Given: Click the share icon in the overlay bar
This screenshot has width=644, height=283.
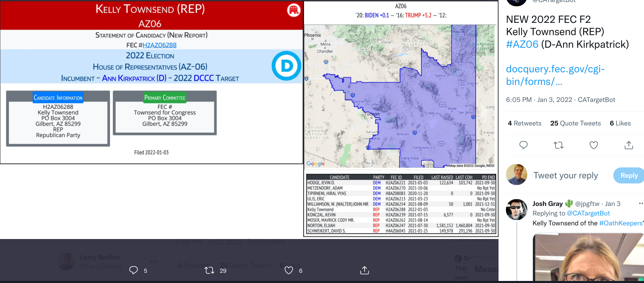Looking at the screenshot, I should point(365,270).
